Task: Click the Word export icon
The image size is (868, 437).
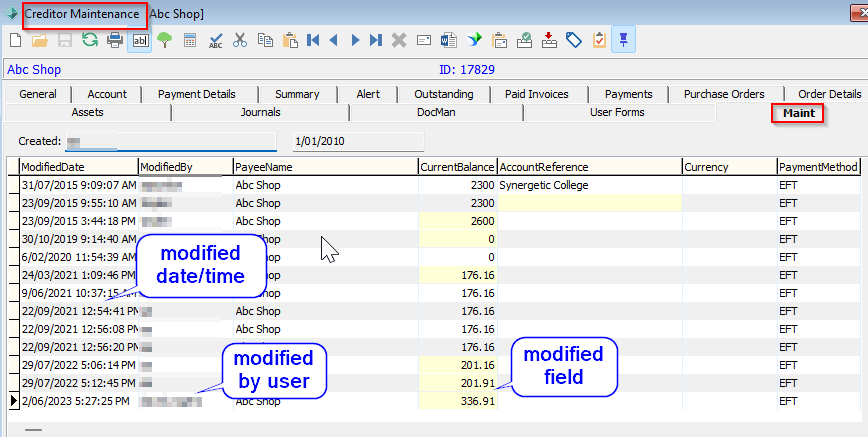Action: pos(448,41)
